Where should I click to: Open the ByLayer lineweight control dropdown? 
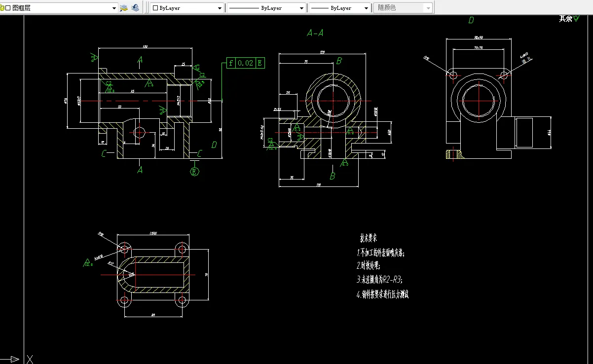click(366, 8)
